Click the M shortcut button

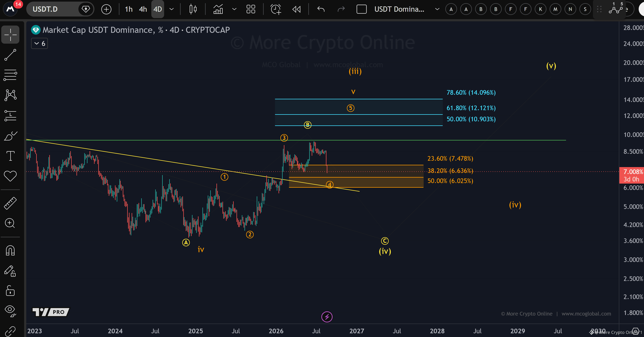(555, 9)
